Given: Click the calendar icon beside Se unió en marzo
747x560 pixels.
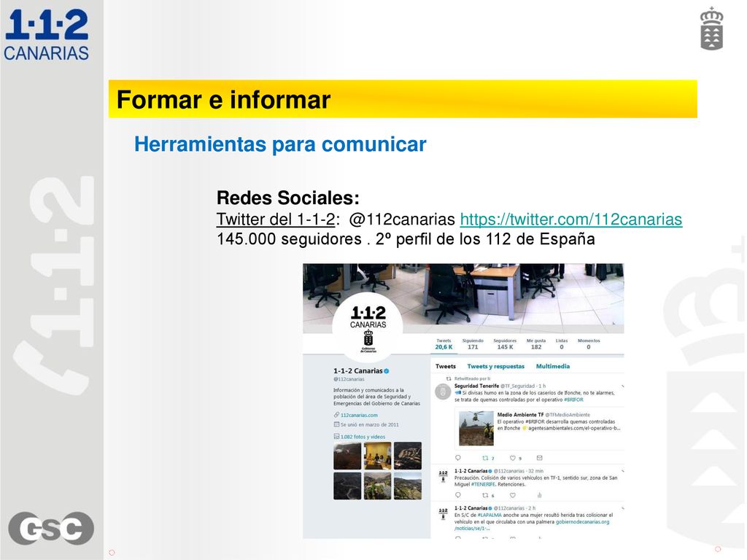Looking at the screenshot, I should pos(336,424).
